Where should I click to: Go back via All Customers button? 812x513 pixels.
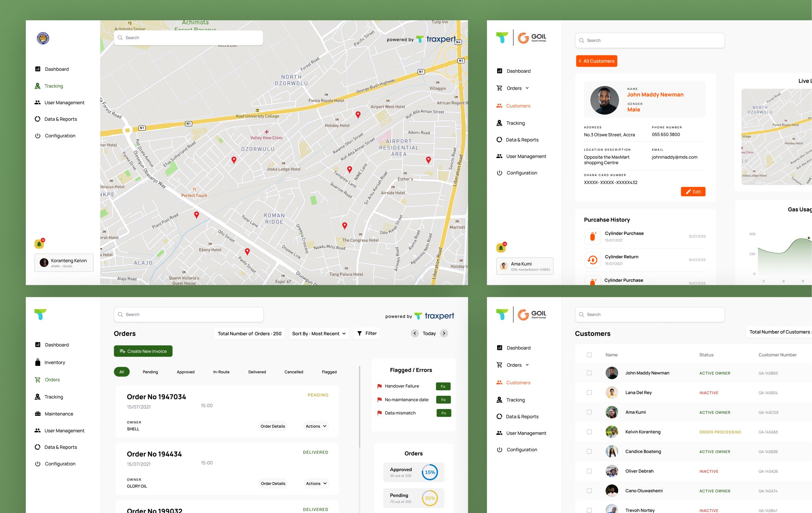click(596, 61)
